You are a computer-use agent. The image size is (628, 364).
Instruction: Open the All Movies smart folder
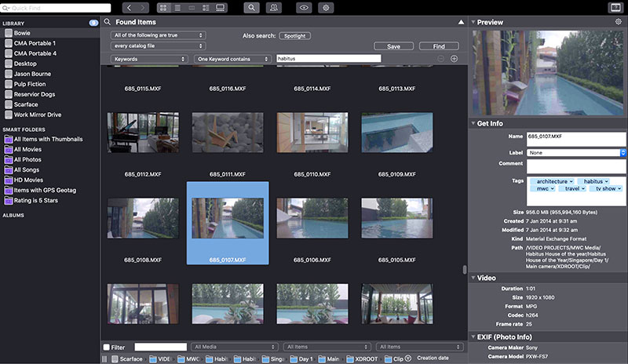(x=27, y=149)
